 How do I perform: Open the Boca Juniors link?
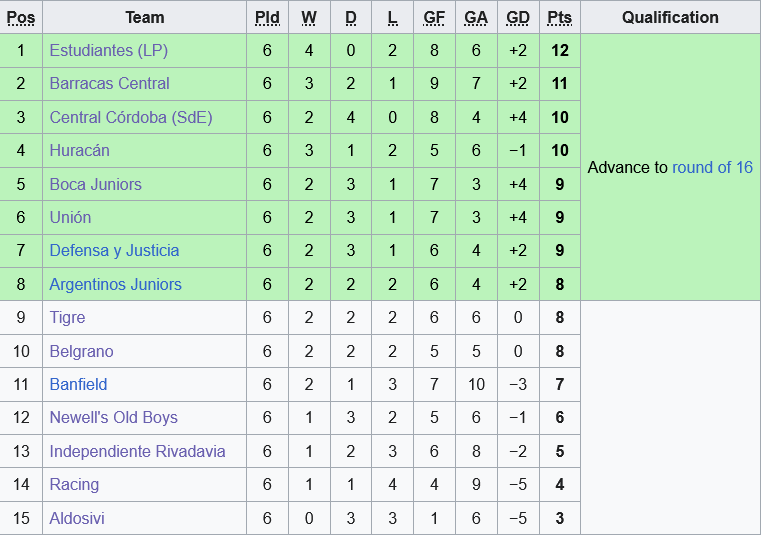[95, 184]
